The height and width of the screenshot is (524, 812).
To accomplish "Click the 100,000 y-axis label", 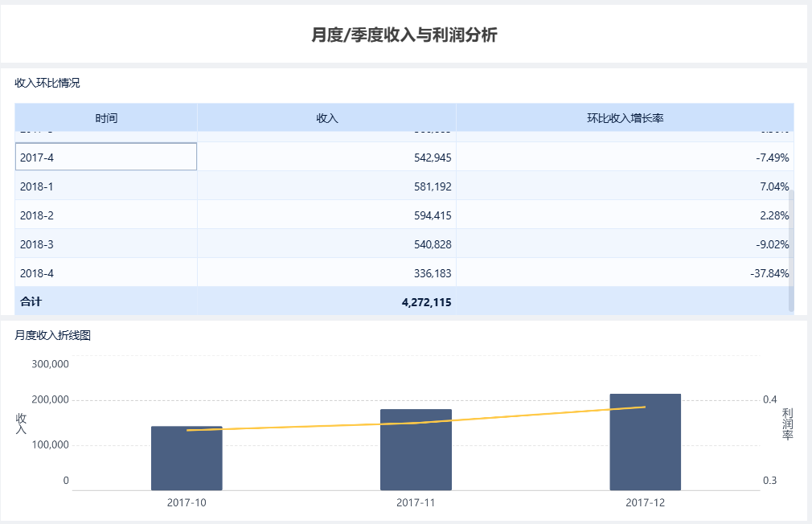I will pyautogui.click(x=50, y=444).
